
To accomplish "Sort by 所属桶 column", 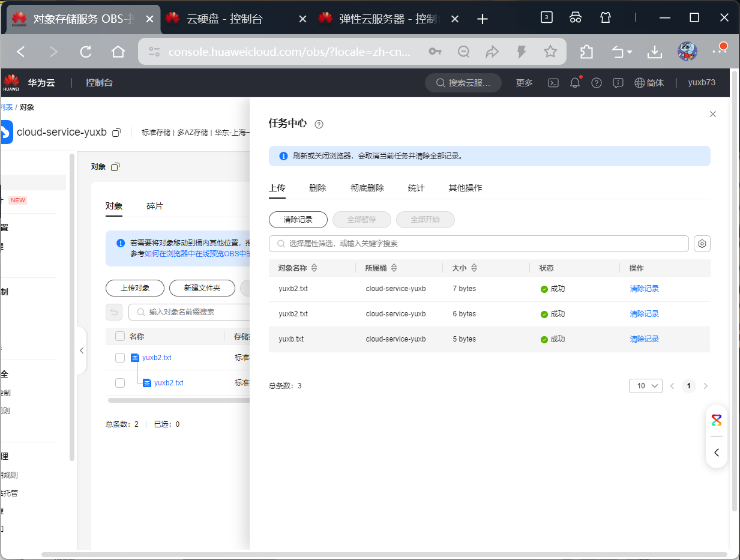I will (394, 268).
